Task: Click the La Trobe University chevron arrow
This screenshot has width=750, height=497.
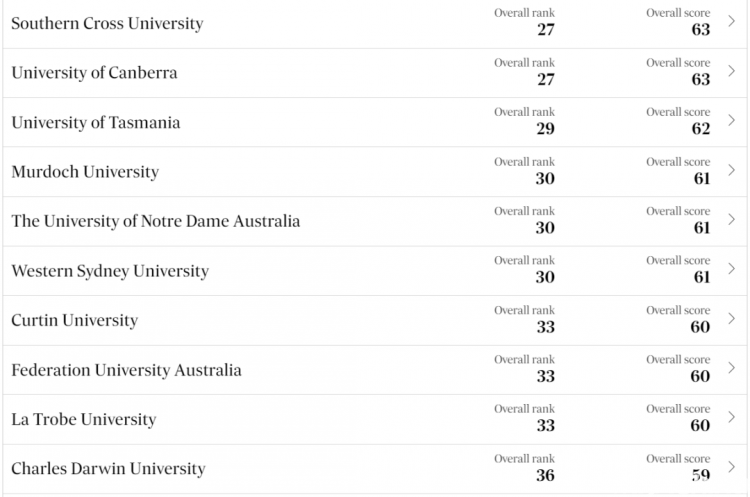Action: (731, 417)
